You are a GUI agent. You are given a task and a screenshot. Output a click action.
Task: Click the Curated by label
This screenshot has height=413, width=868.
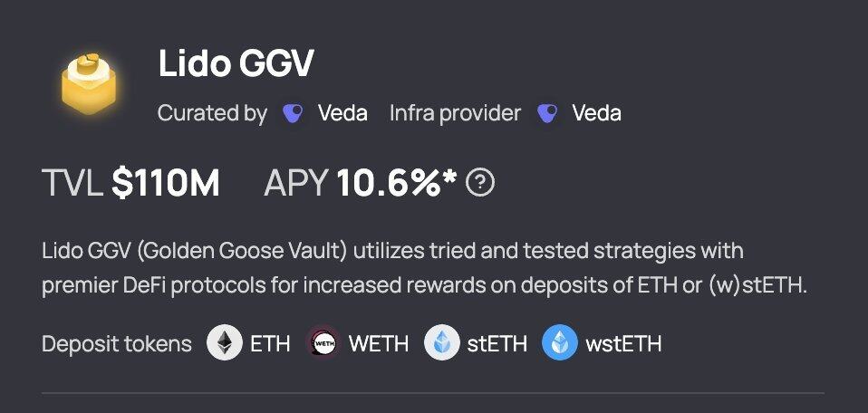point(213,114)
